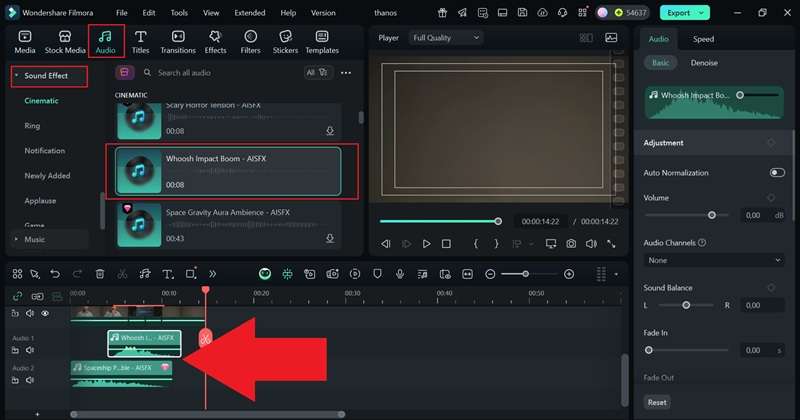Open the Media panel
The width and height of the screenshot is (800, 420).
pos(25,41)
